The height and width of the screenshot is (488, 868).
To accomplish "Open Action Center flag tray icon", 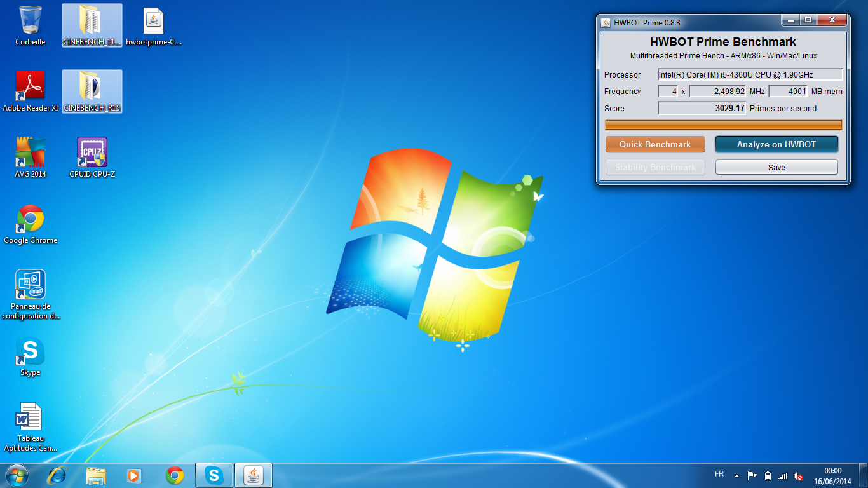I will (752, 475).
